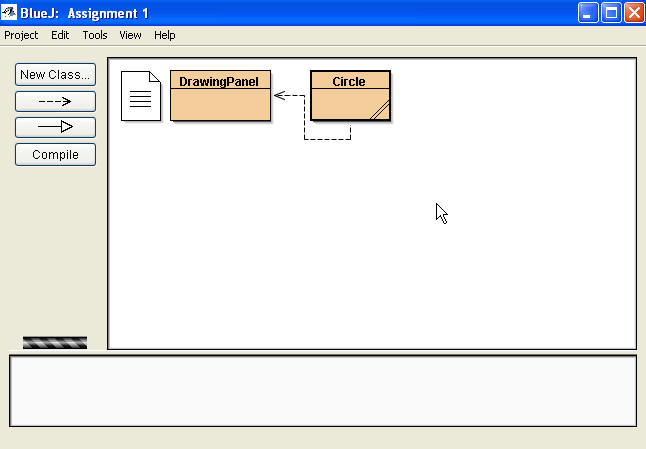Select the dashed uses-dependency arrow tool
The image size is (646, 449).
(55, 101)
